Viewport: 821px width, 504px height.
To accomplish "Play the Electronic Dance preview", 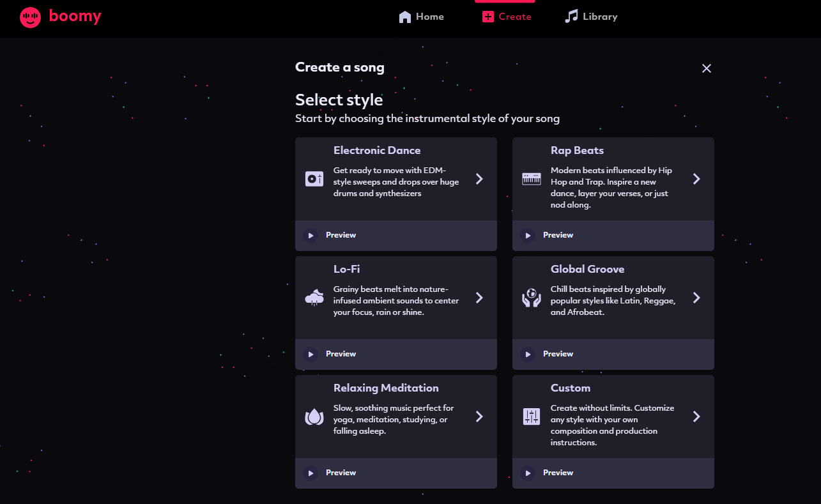I will pyautogui.click(x=311, y=236).
